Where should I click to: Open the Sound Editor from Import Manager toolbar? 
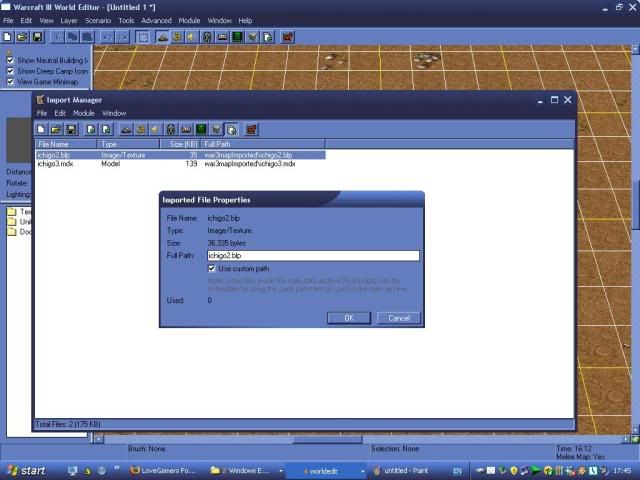point(156,130)
